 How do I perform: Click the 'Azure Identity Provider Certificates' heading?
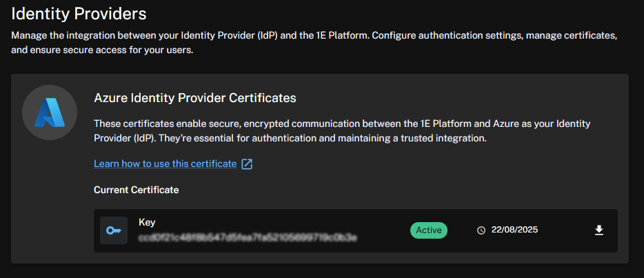coord(194,98)
